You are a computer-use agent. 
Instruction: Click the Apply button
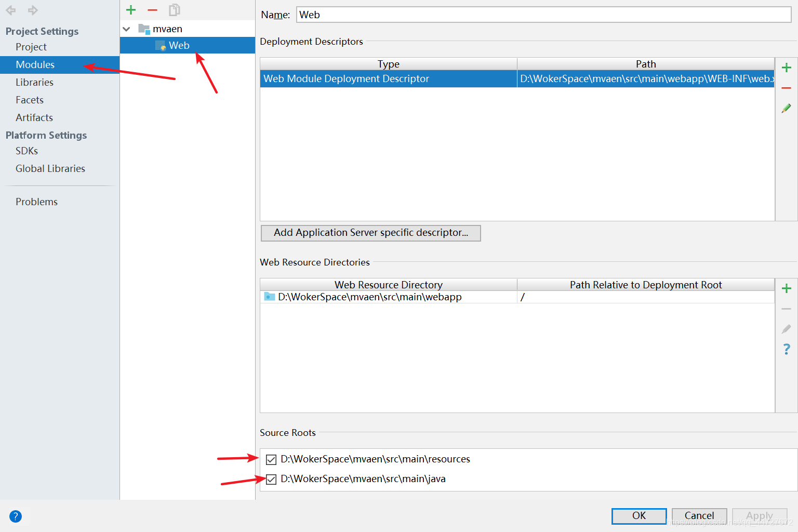point(760,515)
